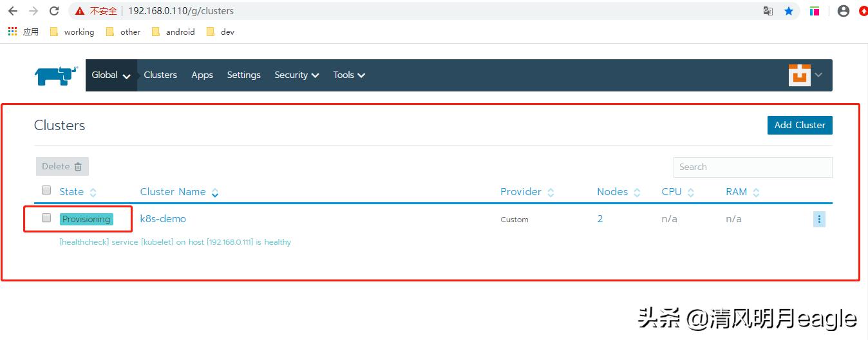Viewport: 868px width, 340px height.
Task: Click the insecure connection warning icon
Action: pyautogui.click(x=80, y=11)
